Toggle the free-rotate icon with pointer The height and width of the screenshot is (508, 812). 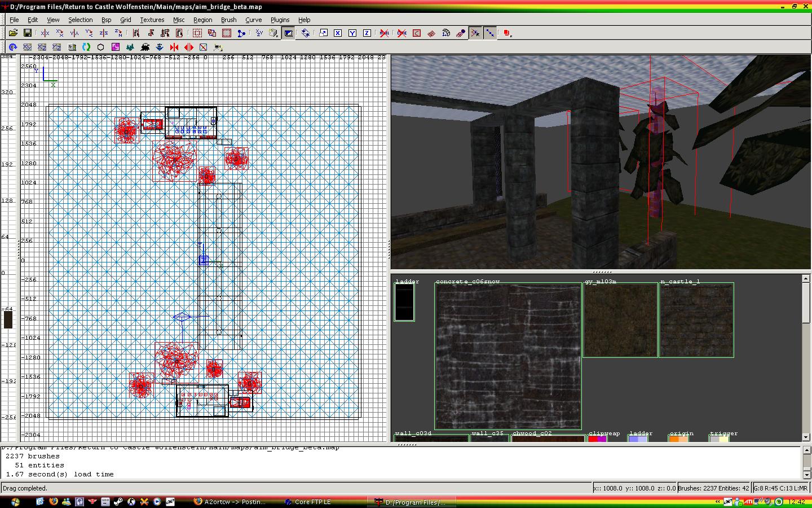475,33
